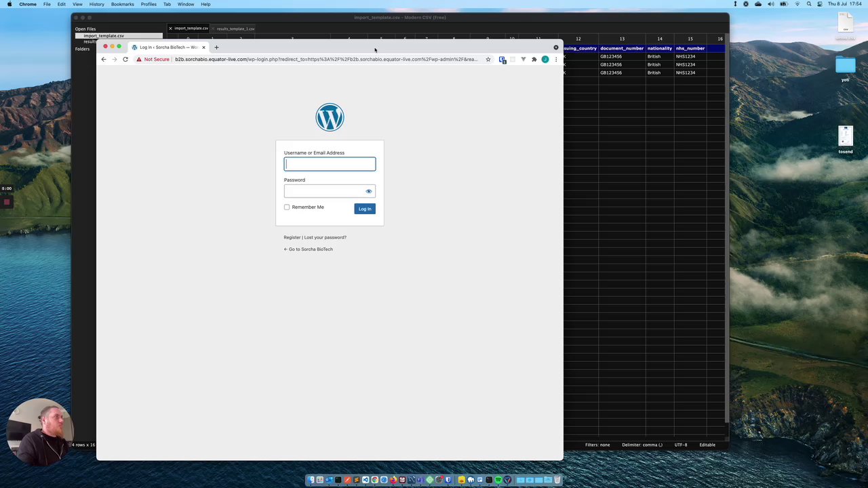Open Visual Studio Code from the dock
The image size is (868, 488).
pyautogui.click(x=366, y=480)
